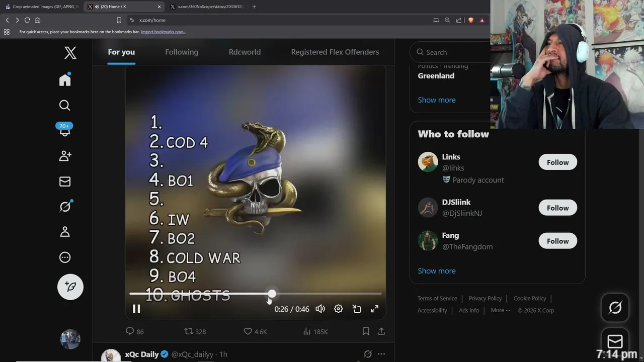Go to browser home page
This screenshot has width=644, height=362.
point(37,20)
